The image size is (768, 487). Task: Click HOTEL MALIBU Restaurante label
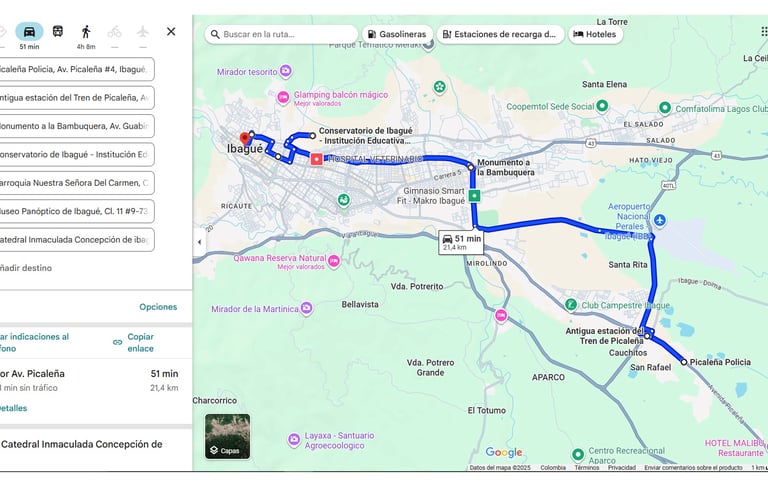(734, 448)
